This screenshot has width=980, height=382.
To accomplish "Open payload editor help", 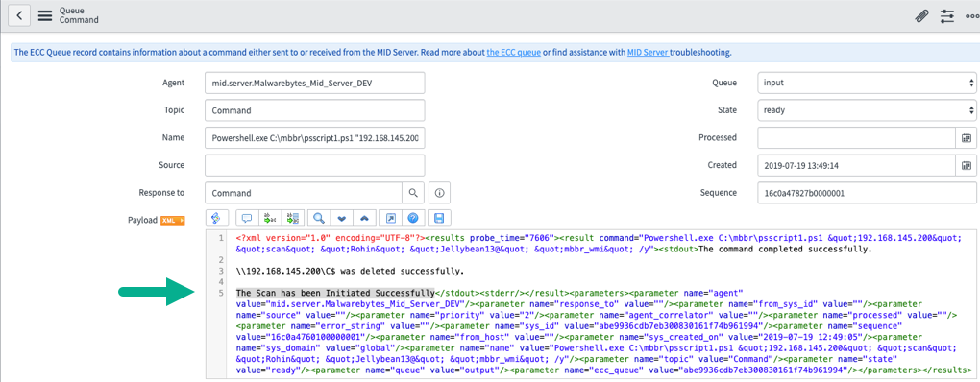I will pyautogui.click(x=413, y=219).
